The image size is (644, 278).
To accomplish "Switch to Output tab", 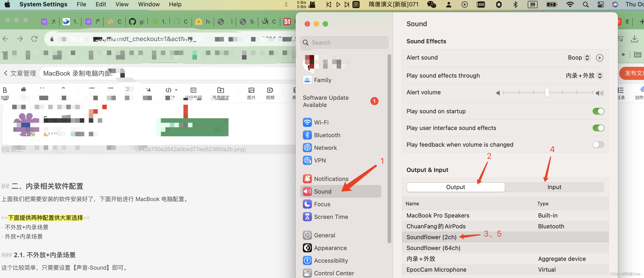I will coord(455,187).
